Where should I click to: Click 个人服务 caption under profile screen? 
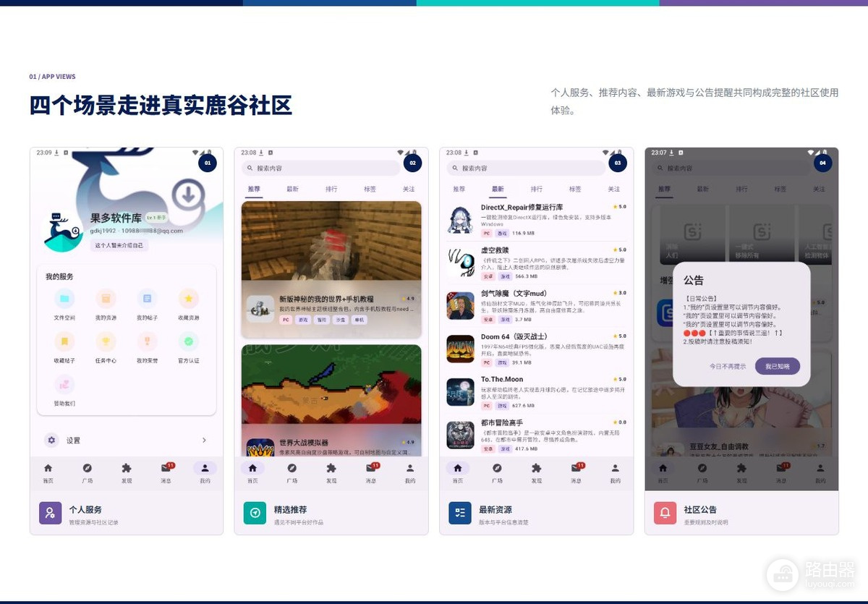point(85,509)
